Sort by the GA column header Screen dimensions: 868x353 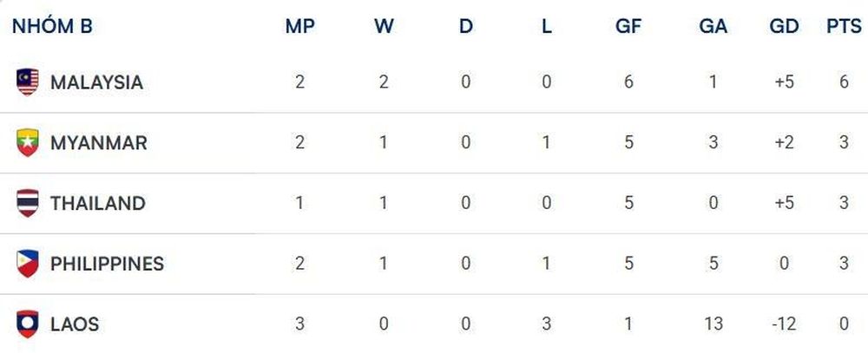click(x=713, y=26)
